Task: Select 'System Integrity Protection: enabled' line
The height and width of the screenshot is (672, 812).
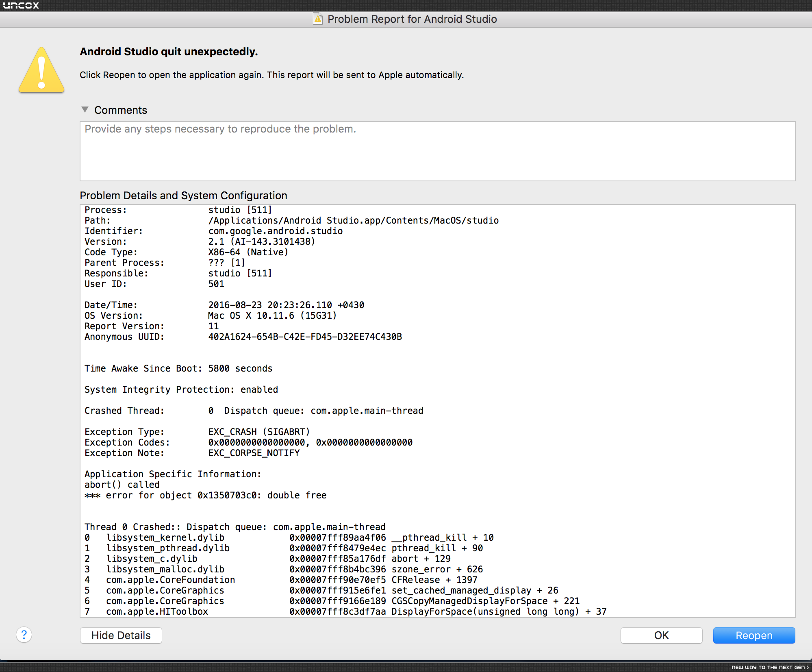Action: (181, 389)
